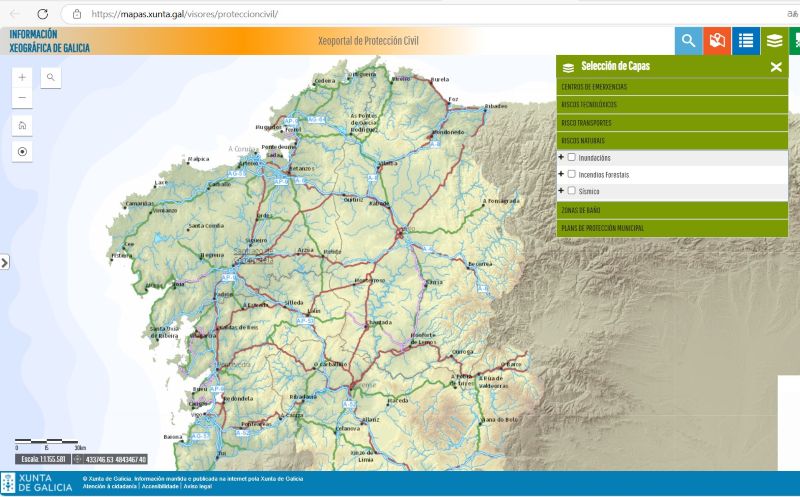The width and height of the screenshot is (800, 497).
Task: Toggle the green layers selection tool
Action: (x=774, y=41)
